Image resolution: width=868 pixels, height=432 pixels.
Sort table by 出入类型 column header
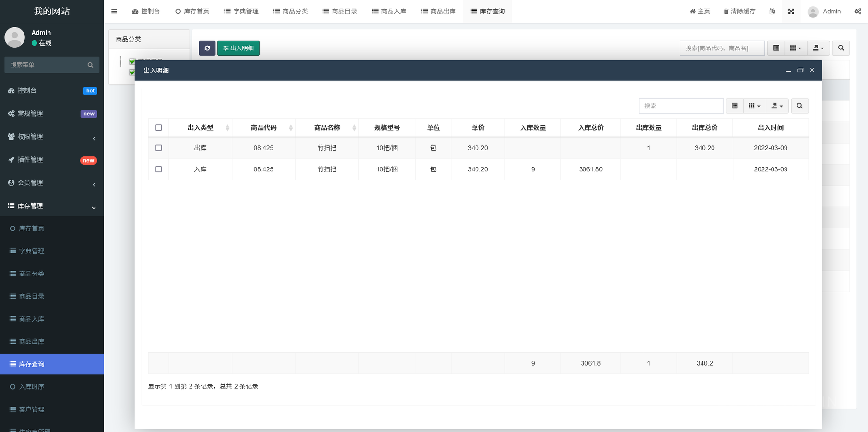tap(200, 128)
